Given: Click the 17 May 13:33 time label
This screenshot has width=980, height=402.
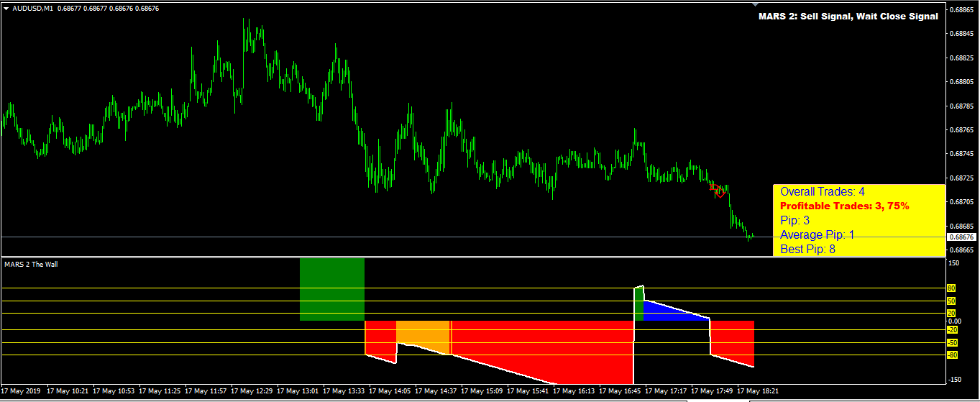Looking at the screenshot, I should pyautogui.click(x=344, y=391).
